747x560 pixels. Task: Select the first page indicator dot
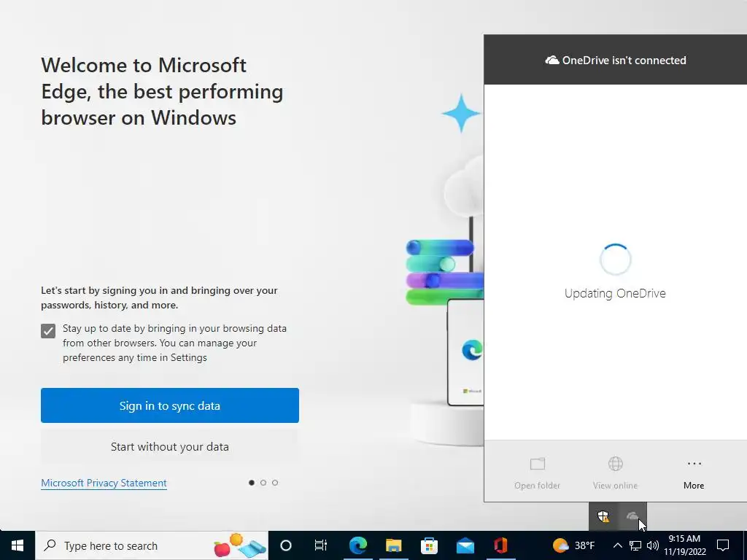click(x=252, y=483)
